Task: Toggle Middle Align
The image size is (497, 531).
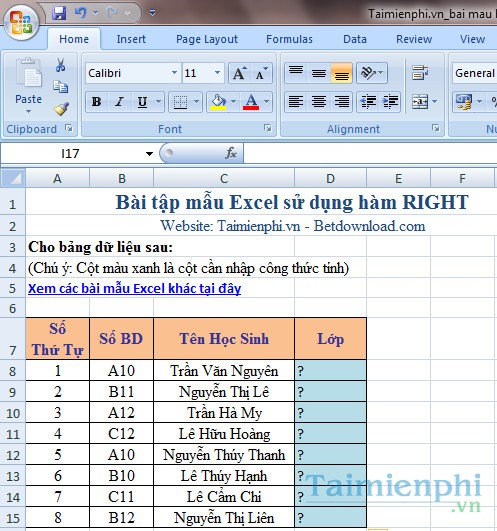Action: [x=319, y=72]
